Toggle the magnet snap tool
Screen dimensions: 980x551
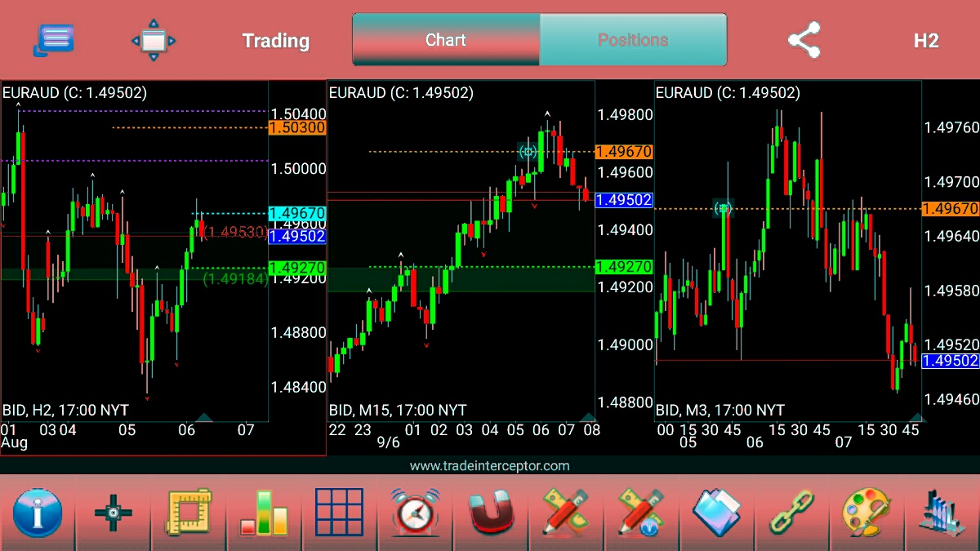pos(490,513)
